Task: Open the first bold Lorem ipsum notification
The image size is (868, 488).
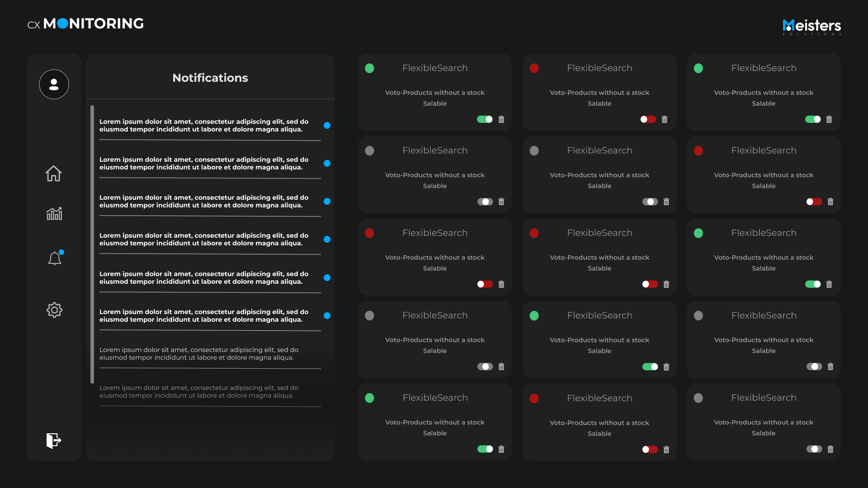Action: click(x=204, y=126)
